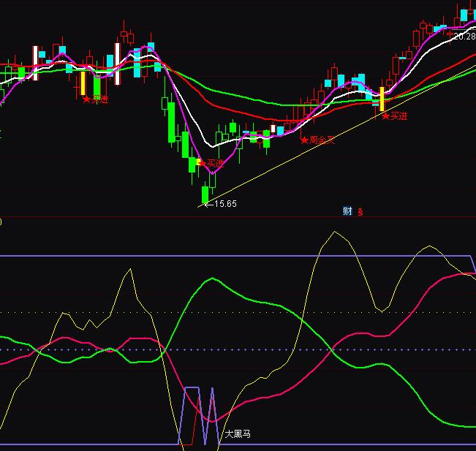Click the rightmost ★买进 buy signal marker
Viewport: 476px width, 451px height.
click(395, 116)
